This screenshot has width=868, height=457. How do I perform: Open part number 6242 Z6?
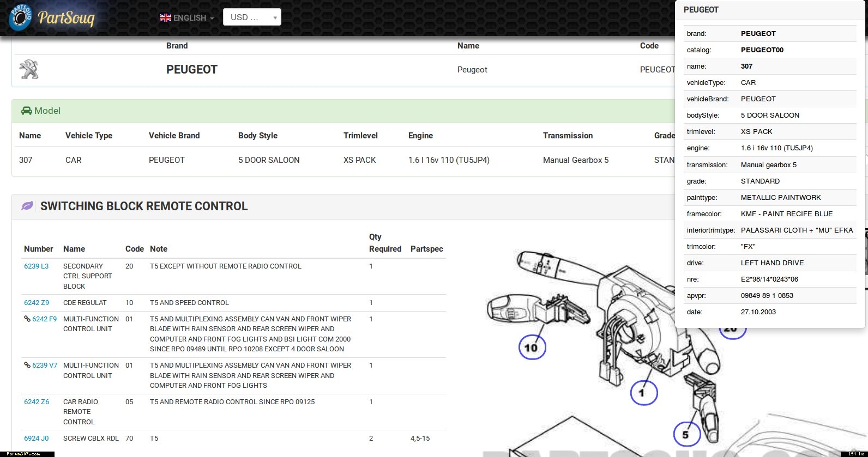(x=37, y=402)
